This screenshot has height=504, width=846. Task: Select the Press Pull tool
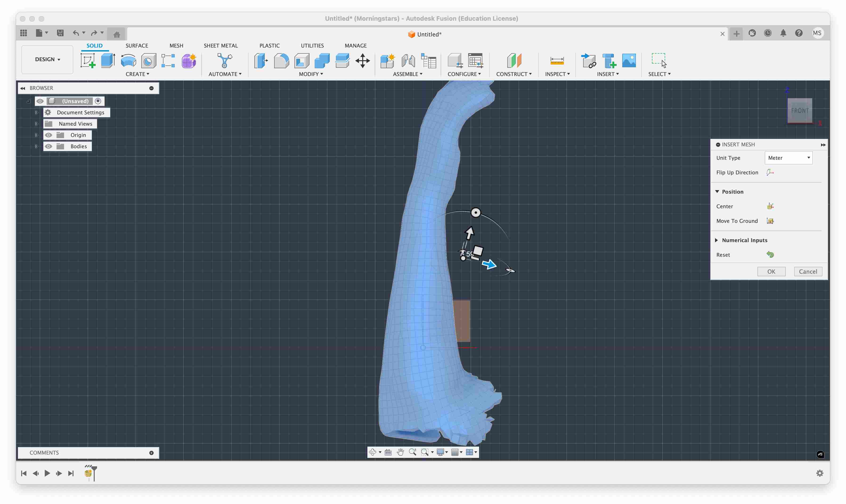coord(261,61)
